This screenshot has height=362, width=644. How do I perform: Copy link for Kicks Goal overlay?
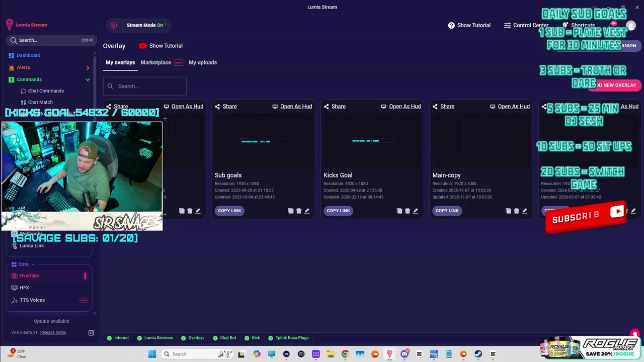(x=338, y=211)
